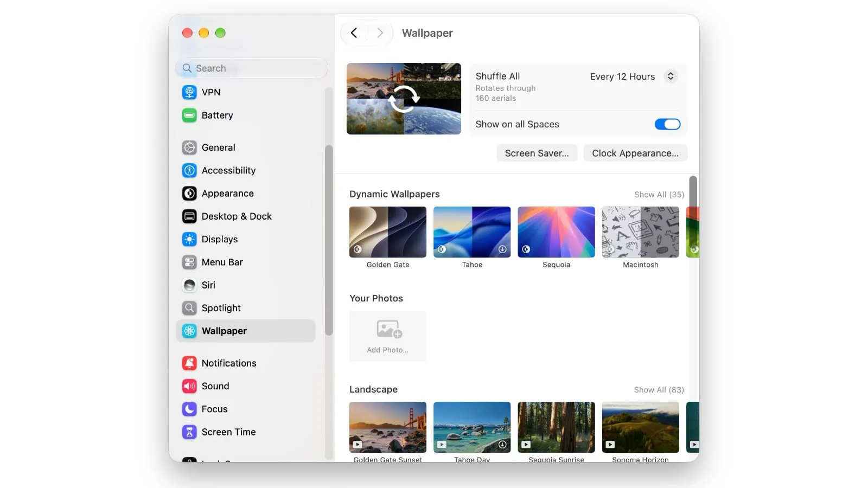868x488 pixels.
Task: Open Desktop & Dock icon
Action: click(189, 216)
